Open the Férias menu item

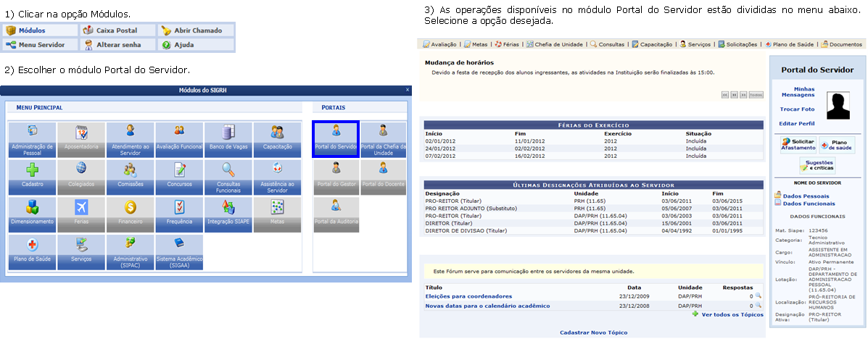click(506, 44)
